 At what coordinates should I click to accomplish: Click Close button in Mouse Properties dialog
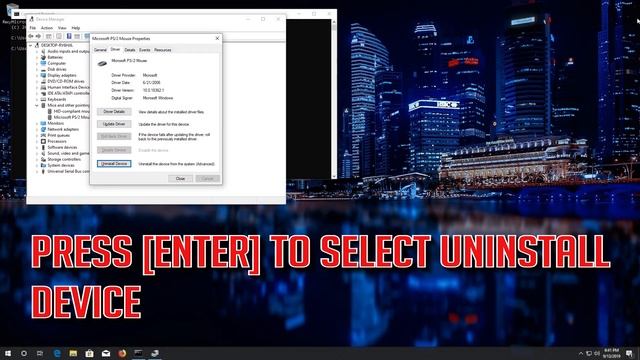click(x=180, y=179)
